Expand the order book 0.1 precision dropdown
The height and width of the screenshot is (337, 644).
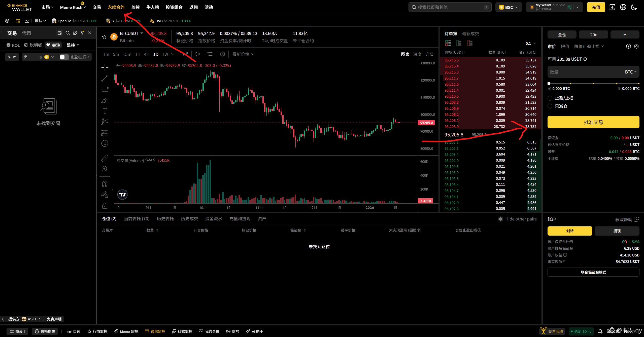point(531,44)
